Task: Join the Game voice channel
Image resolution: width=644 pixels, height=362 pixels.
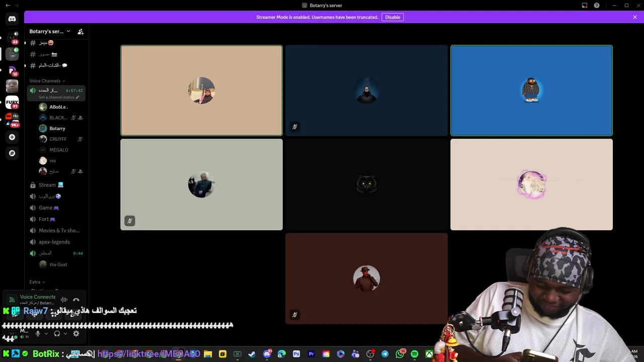Action: 56,208
